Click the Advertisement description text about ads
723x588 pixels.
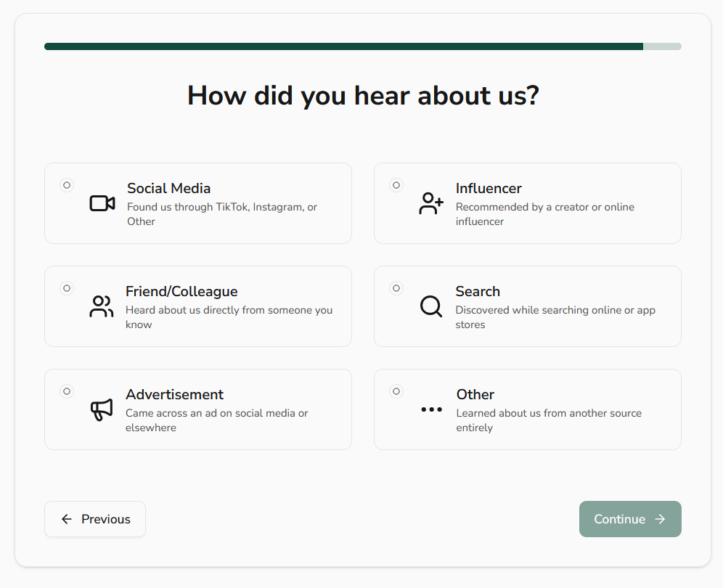[216, 420]
